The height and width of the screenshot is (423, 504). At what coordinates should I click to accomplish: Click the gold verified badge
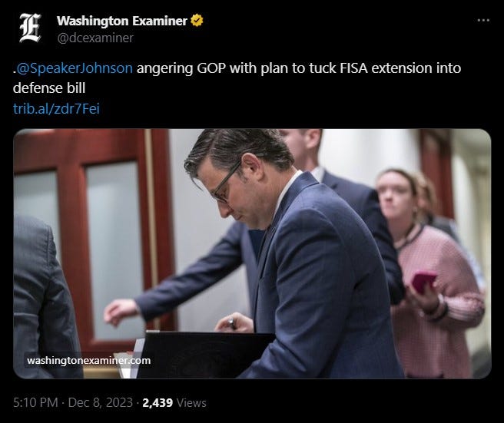pyautogui.click(x=197, y=21)
